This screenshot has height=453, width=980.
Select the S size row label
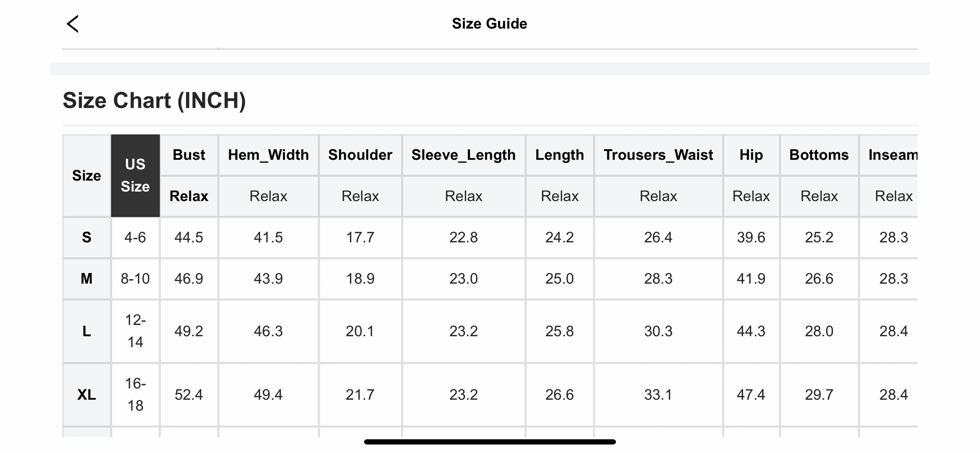tap(87, 237)
